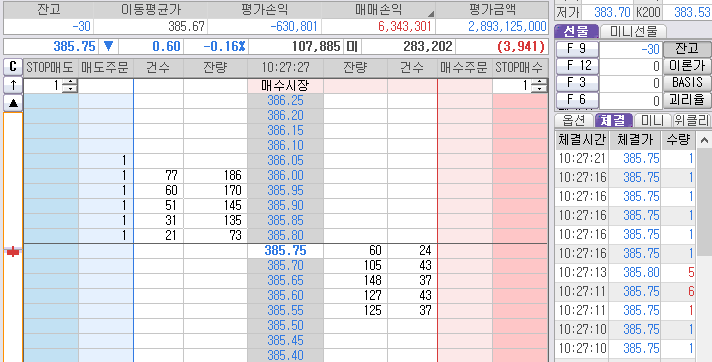The image size is (712, 362).
Task: Click price 385.50 in the ladder
Action: click(285, 326)
